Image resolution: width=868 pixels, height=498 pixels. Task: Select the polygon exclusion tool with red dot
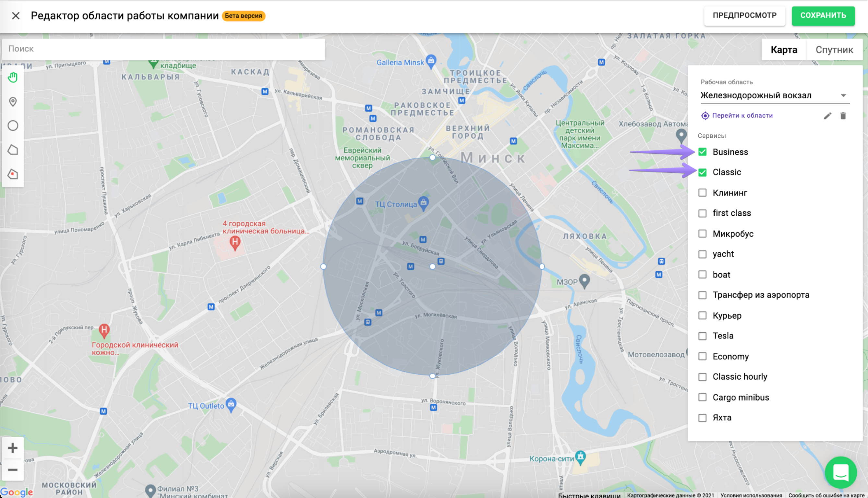pos(13,174)
